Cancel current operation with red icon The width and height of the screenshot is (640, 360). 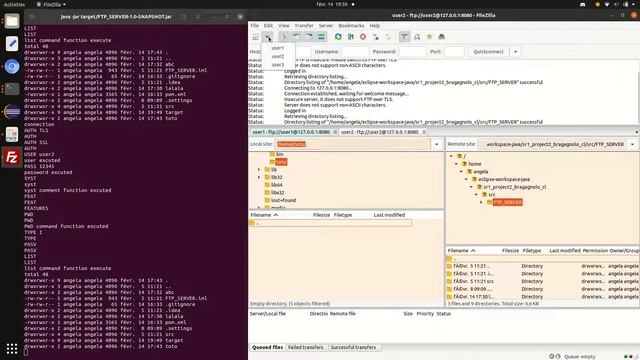click(x=363, y=37)
